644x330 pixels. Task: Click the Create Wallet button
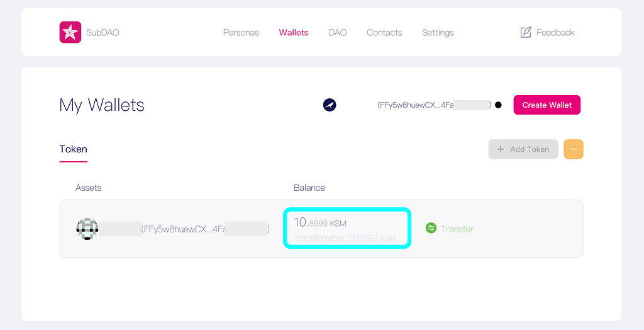point(547,105)
